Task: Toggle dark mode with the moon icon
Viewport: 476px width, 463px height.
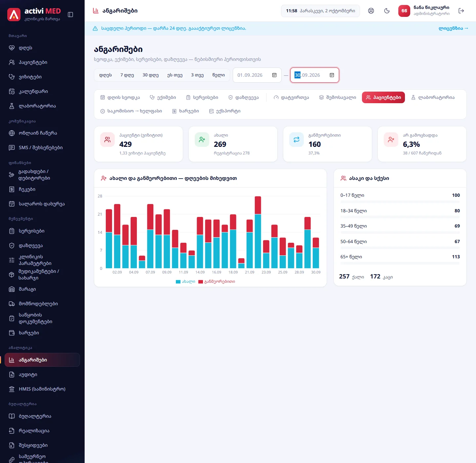Action: click(x=387, y=11)
